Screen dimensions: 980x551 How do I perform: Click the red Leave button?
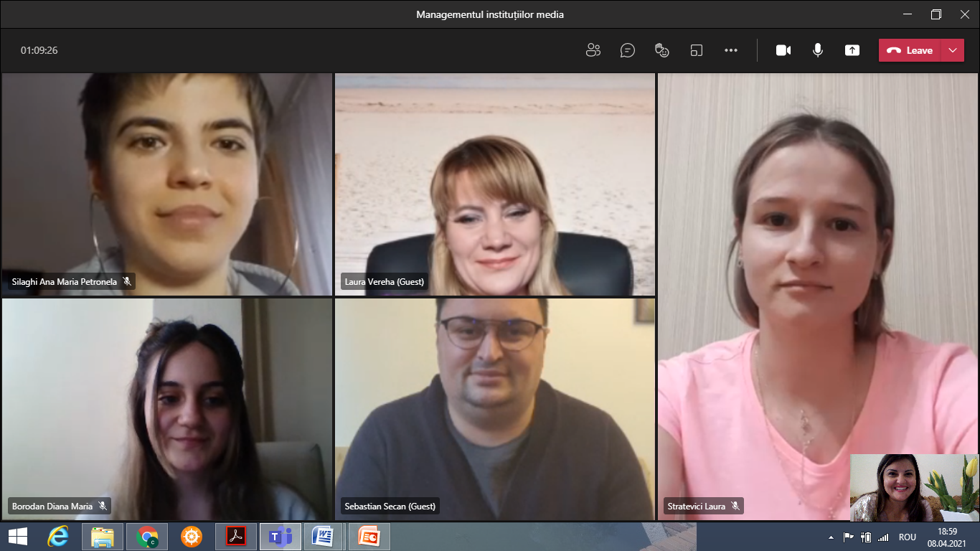[910, 50]
